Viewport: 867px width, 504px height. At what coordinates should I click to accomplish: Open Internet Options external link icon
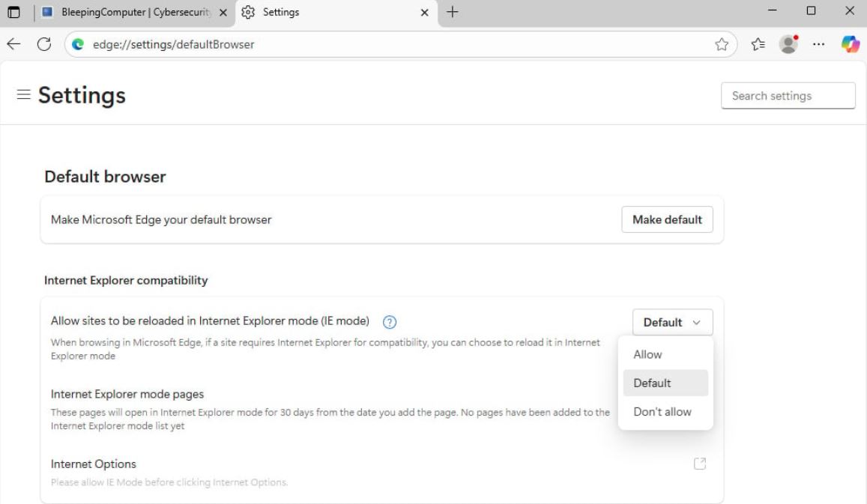[700, 464]
